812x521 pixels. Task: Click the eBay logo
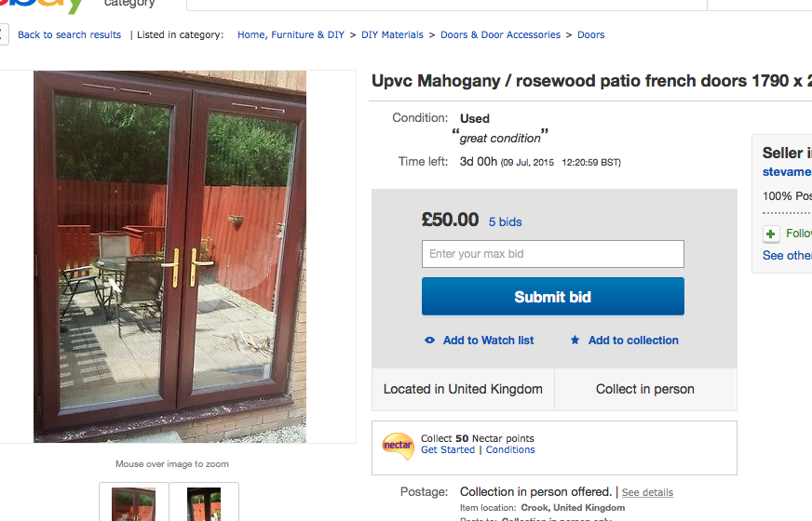pos(41,6)
